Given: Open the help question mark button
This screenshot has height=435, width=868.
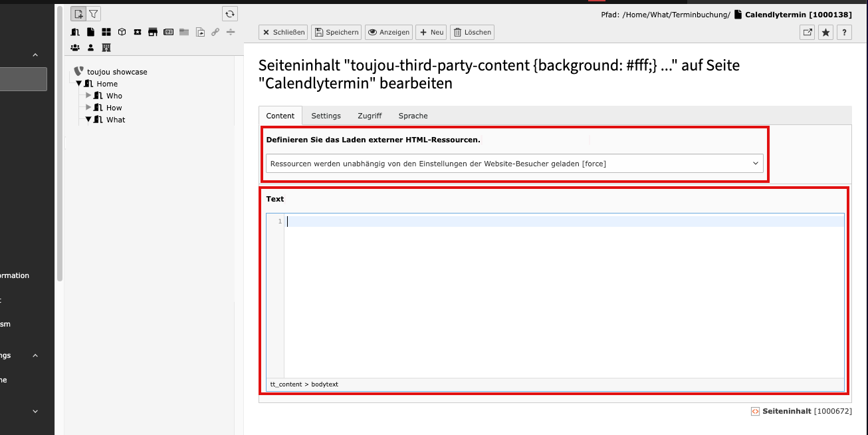Looking at the screenshot, I should tap(844, 32).
